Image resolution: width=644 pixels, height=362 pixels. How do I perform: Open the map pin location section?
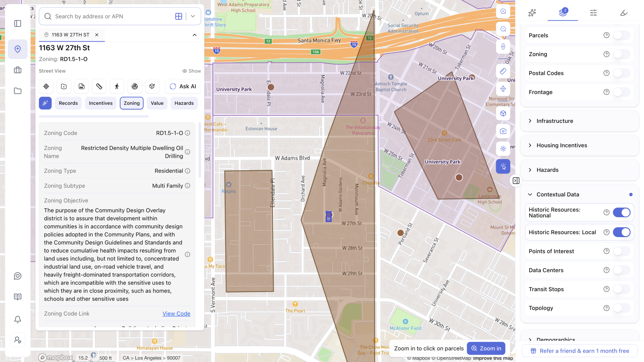pos(18,49)
